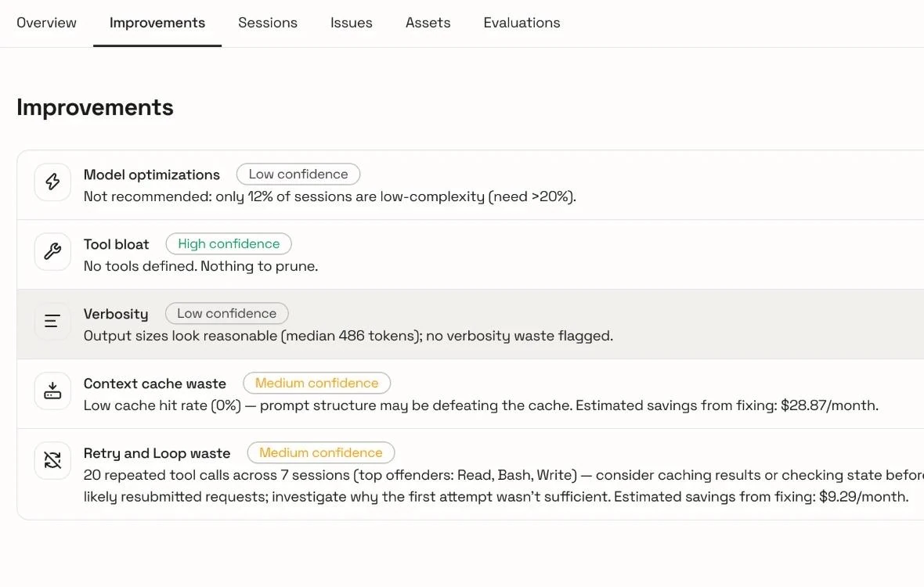The width and height of the screenshot is (924, 587).
Task: Click the Retry and Loop waste heading
Action: coord(157,453)
